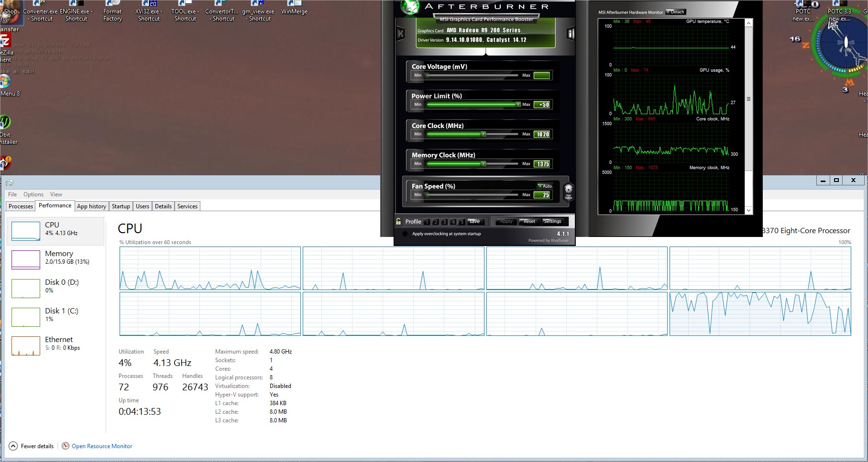Open gm_view.exe desktop shortcut
The width and height of the screenshot is (868, 462).
click(x=258, y=11)
